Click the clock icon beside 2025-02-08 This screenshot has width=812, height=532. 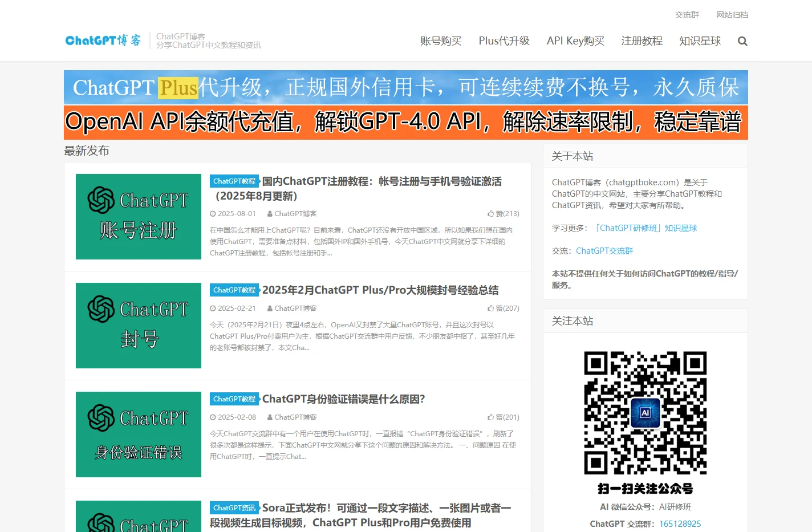(x=213, y=417)
